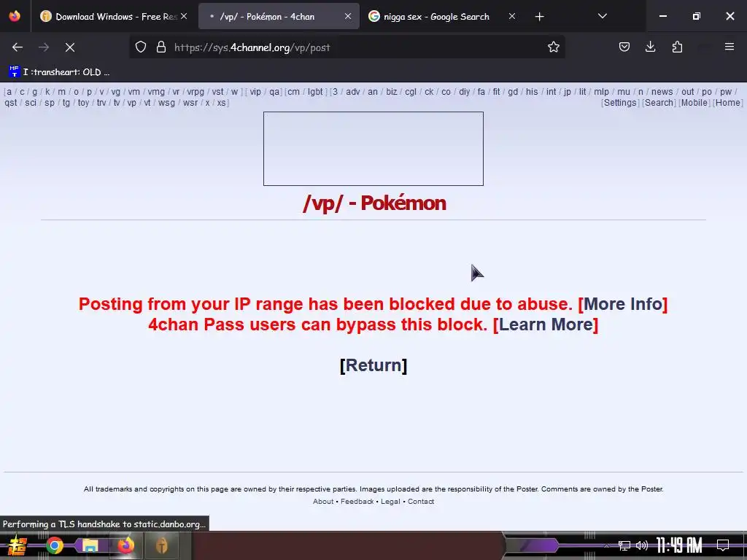Close the Download Windows tab
The width and height of the screenshot is (747, 560).
click(x=184, y=16)
